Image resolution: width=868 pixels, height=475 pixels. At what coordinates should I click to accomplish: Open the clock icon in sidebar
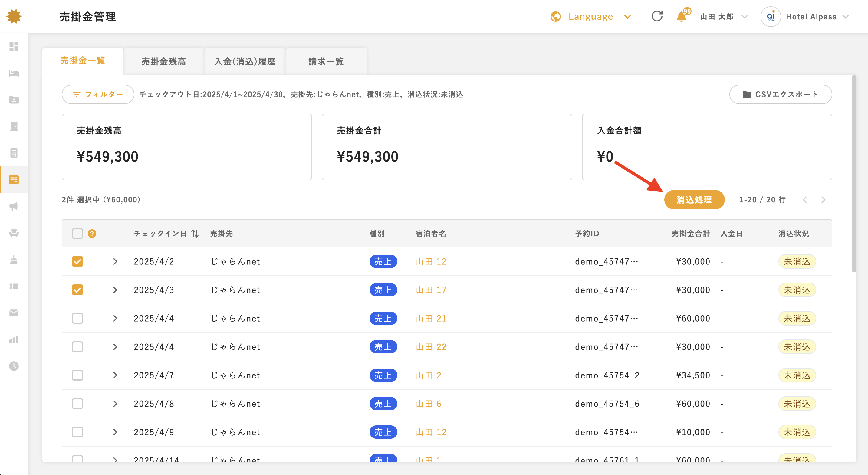(14, 366)
